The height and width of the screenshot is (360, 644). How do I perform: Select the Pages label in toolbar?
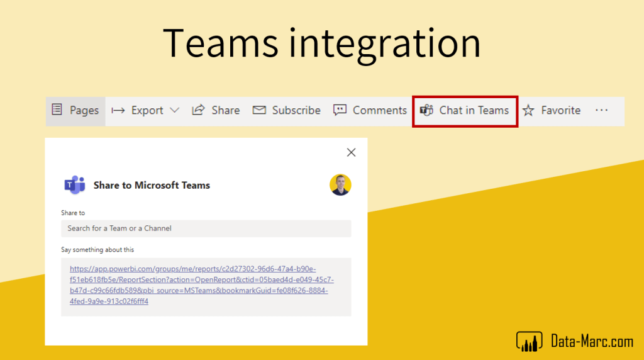point(84,110)
